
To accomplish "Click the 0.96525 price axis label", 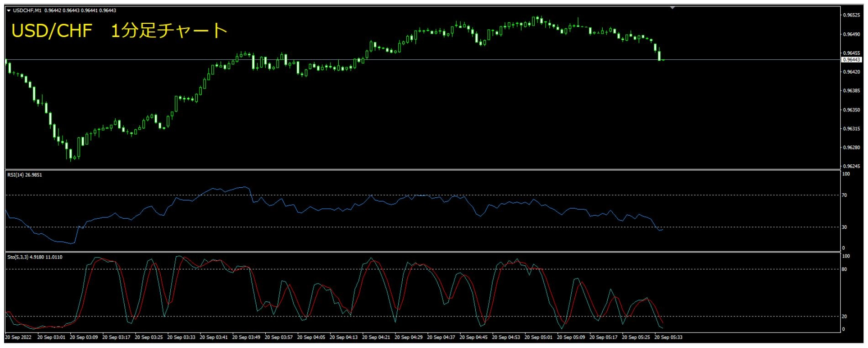I will (852, 15).
